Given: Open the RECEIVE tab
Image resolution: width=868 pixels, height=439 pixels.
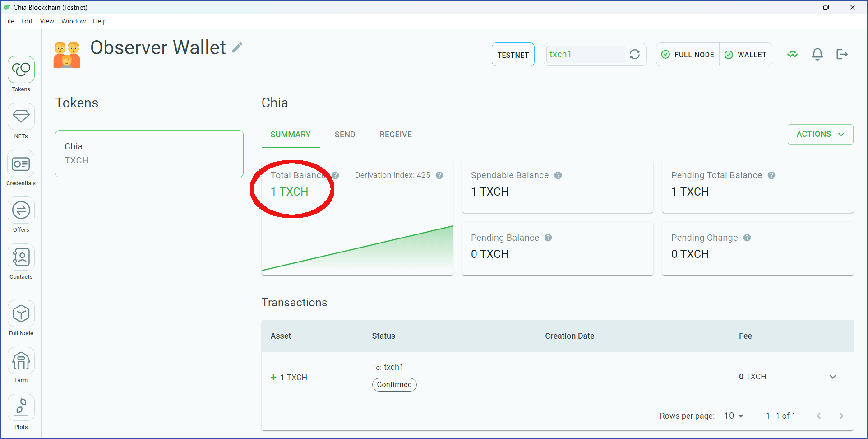Looking at the screenshot, I should 396,134.
